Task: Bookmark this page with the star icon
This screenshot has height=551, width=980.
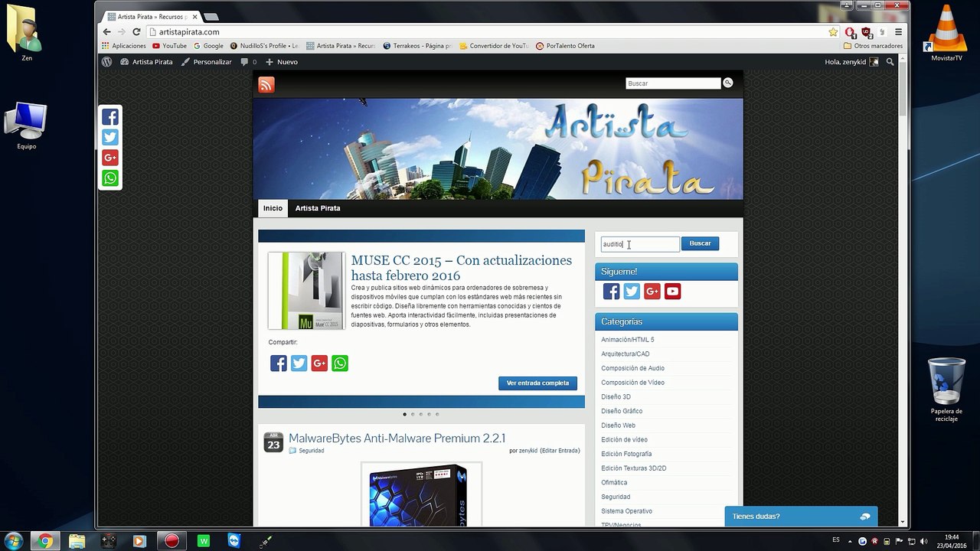Action: click(x=833, y=32)
